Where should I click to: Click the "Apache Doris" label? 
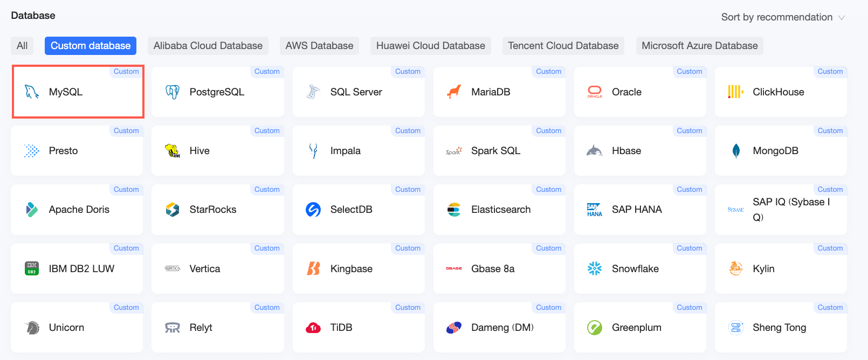(x=79, y=210)
